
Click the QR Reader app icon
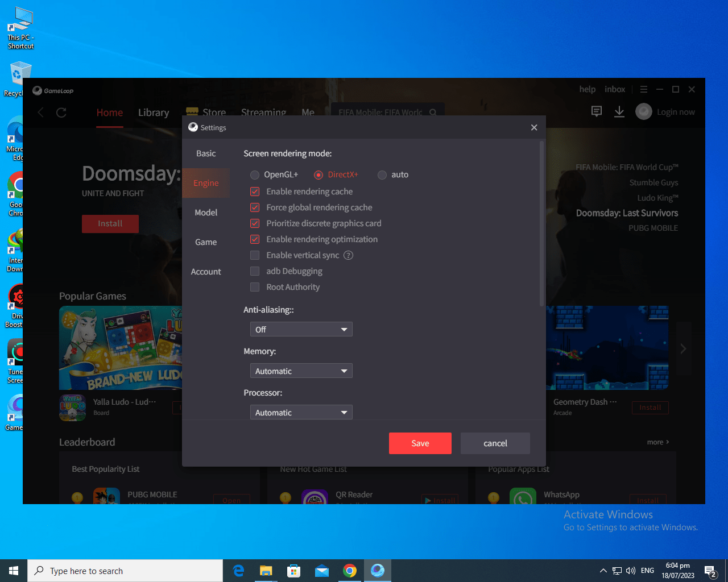315,496
